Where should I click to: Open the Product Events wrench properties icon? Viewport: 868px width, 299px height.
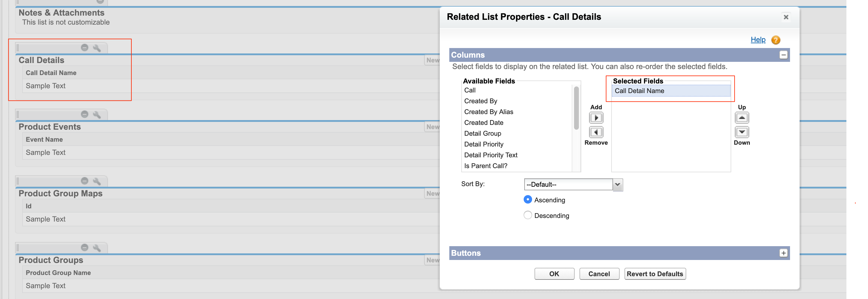point(97,115)
